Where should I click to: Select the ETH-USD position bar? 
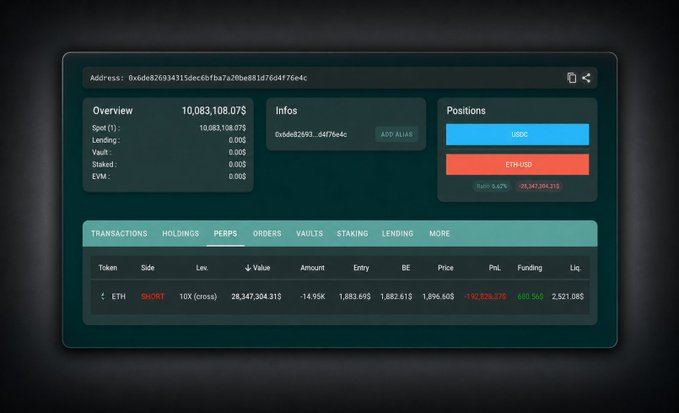click(517, 165)
